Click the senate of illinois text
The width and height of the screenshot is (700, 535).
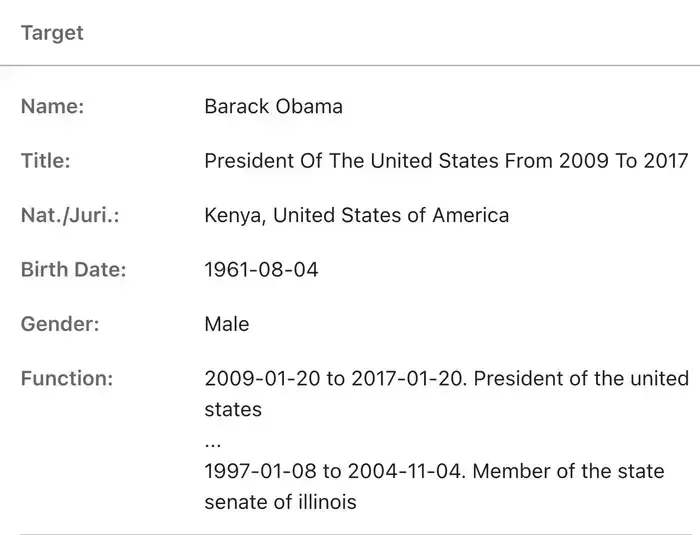280,502
